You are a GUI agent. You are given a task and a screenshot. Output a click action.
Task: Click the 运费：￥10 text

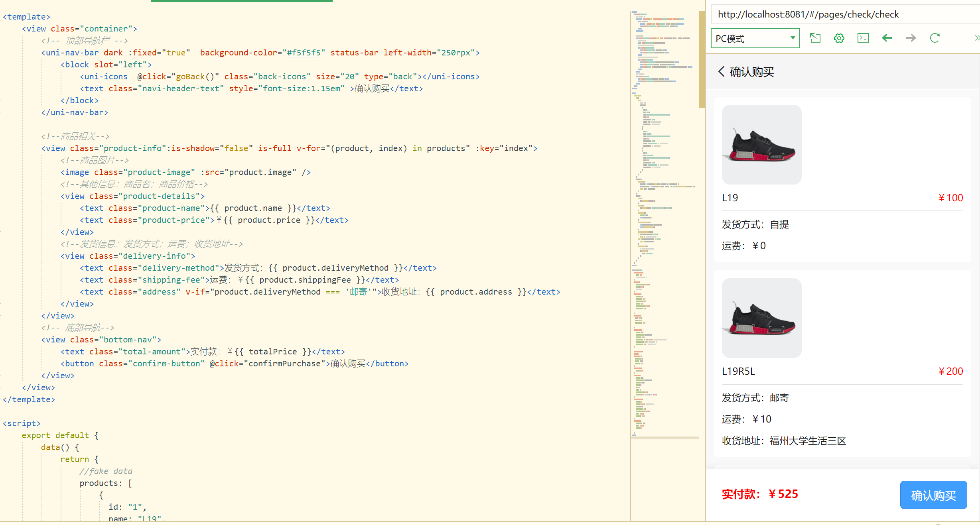pos(747,419)
